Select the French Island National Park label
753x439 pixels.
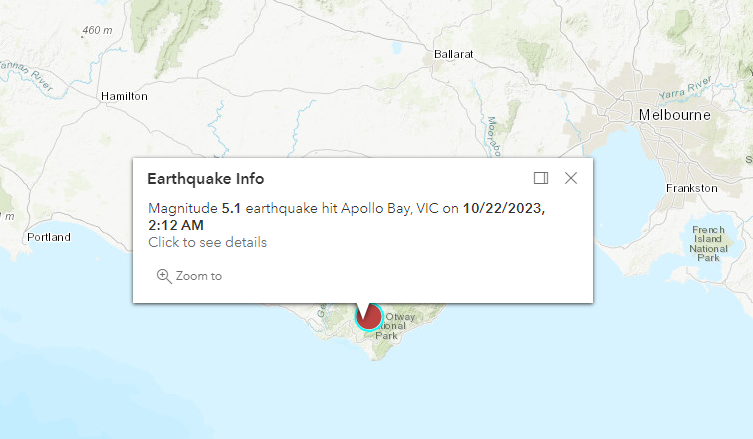(708, 245)
